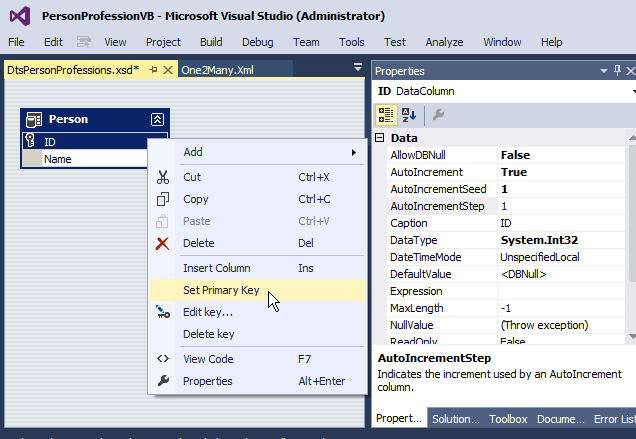Open the Team menu
The image size is (636, 439).
click(x=306, y=42)
